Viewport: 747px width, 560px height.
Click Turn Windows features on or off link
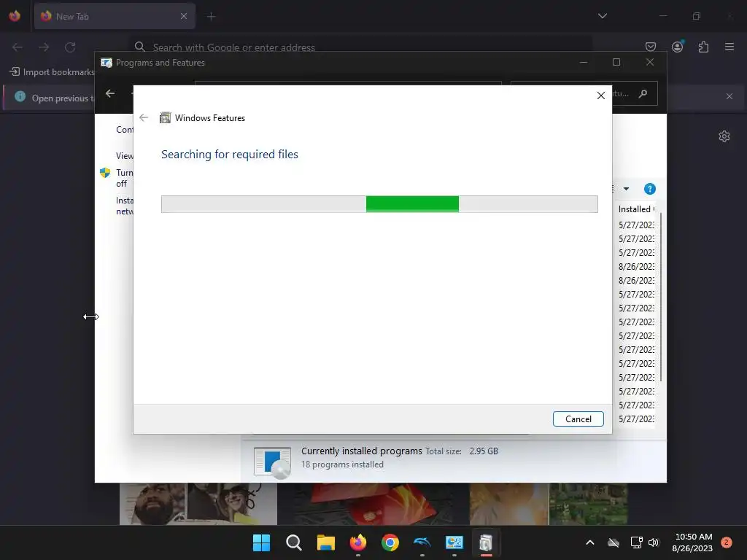[124, 178]
